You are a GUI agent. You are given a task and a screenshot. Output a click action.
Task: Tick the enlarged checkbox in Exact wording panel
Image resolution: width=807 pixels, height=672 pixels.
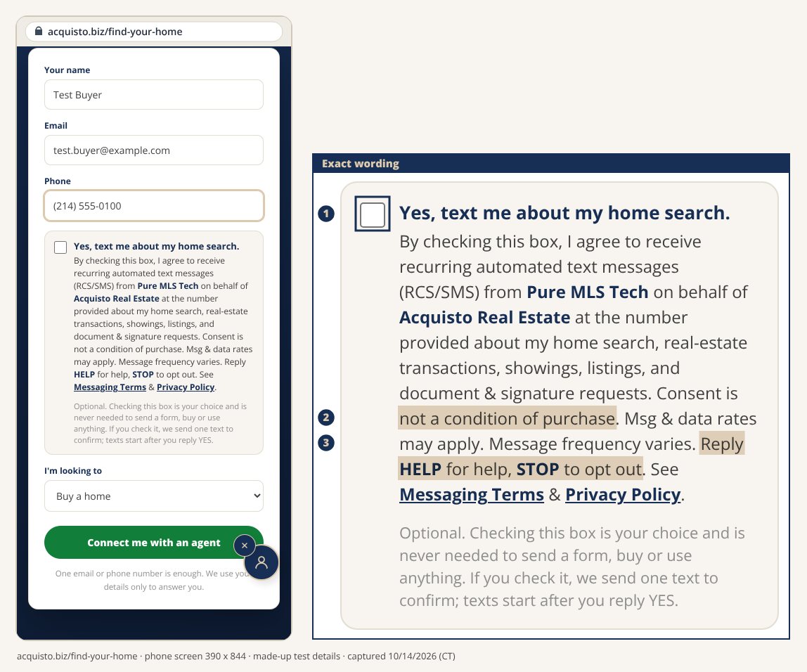coord(373,214)
